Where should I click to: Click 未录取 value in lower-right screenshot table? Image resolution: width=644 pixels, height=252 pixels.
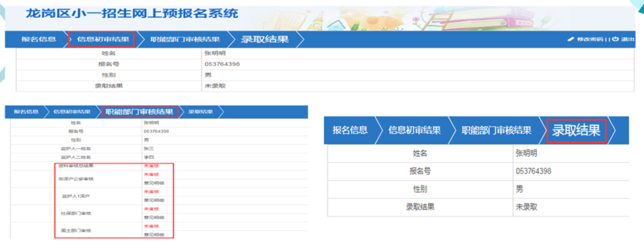pos(527,207)
